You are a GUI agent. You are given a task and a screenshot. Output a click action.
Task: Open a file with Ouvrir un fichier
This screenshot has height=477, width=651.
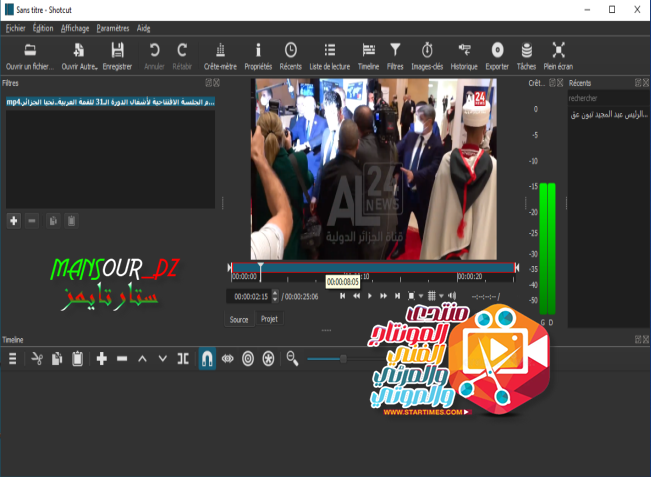pyautogui.click(x=30, y=56)
